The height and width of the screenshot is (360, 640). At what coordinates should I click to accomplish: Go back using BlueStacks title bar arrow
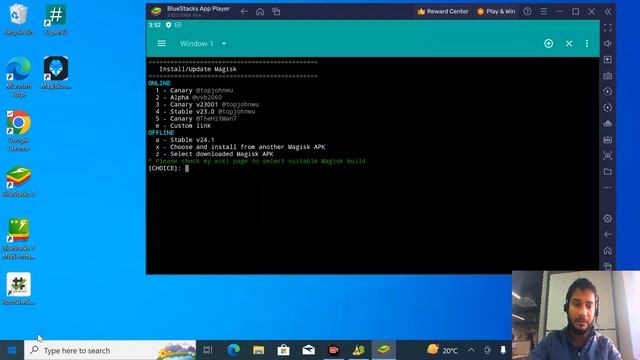pos(244,11)
